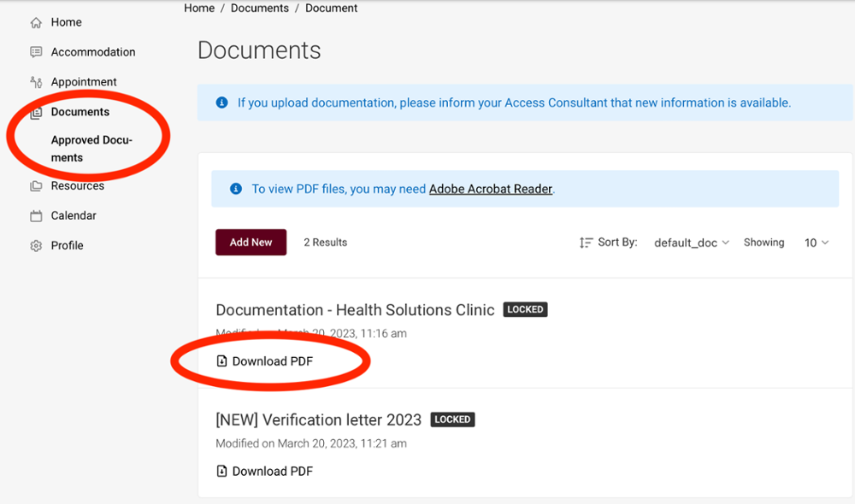The image size is (855, 504).
Task: Click the Add New button
Action: click(251, 242)
